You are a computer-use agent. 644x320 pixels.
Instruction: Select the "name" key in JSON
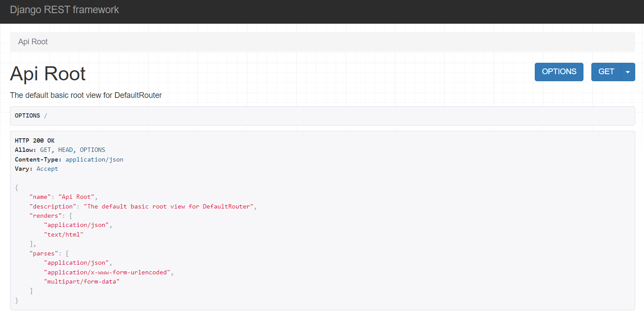[x=40, y=197]
